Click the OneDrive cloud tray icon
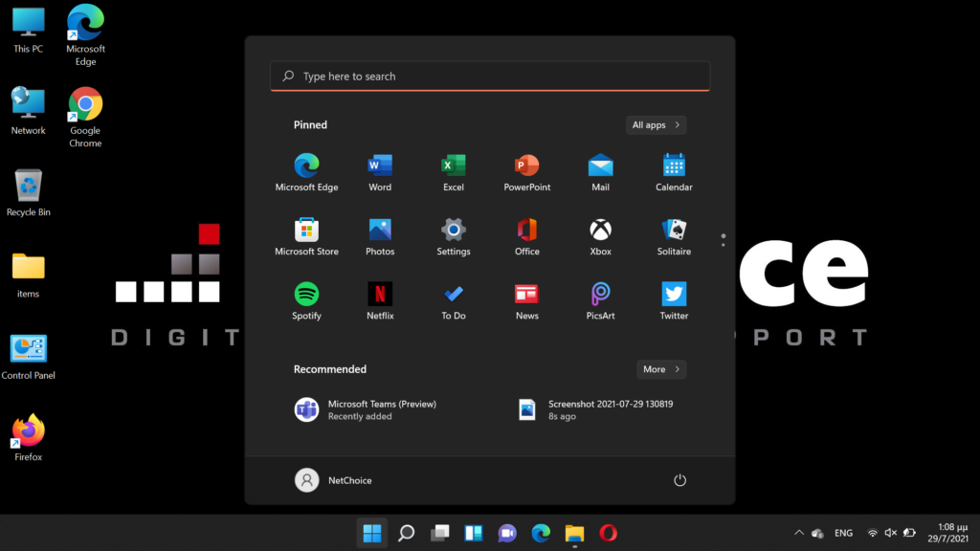Image resolution: width=980 pixels, height=551 pixels. [817, 533]
